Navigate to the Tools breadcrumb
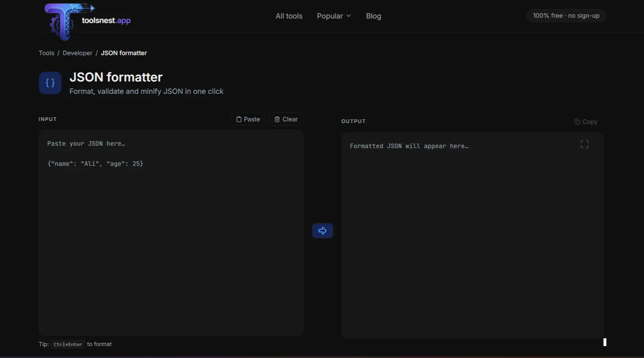Screen dimensions: 644x358 coord(46,53)
